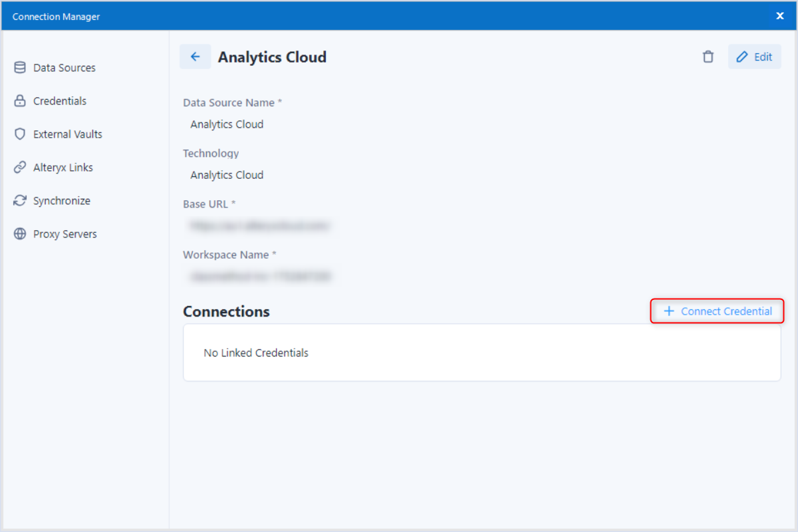Screen dimensions: 798x532
Task: Delete data source with trash icon
Action: (708, 57)
